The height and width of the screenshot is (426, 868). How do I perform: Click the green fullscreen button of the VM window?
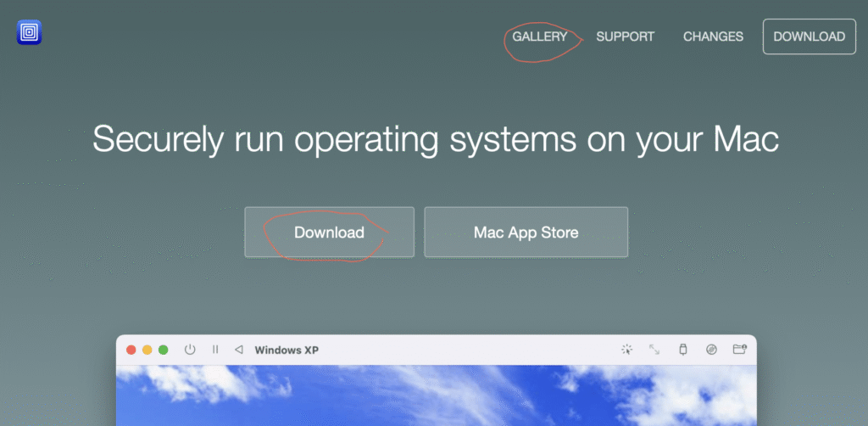click(x=164, y=350)
